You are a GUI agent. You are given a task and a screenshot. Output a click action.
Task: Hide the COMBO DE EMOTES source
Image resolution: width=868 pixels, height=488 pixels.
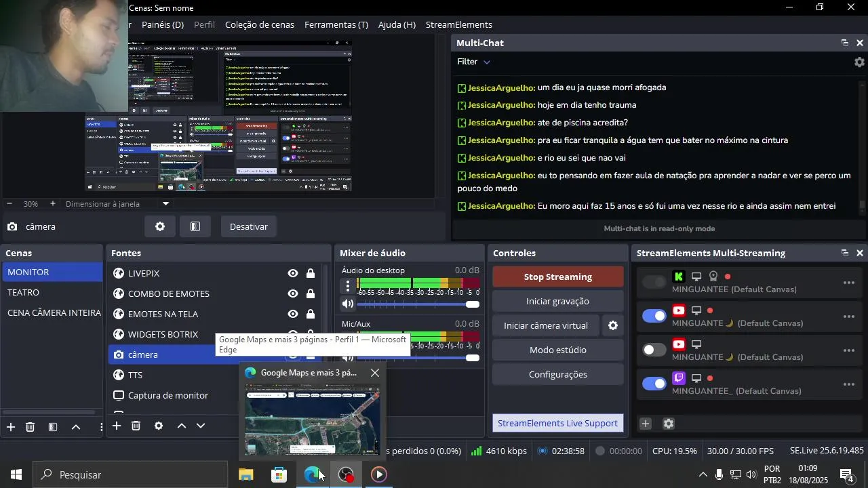293,293
